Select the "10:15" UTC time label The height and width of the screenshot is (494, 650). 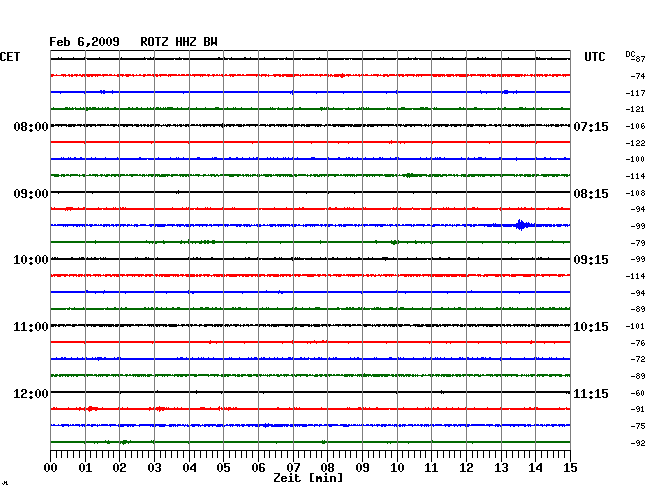click(x=591, y=327)
